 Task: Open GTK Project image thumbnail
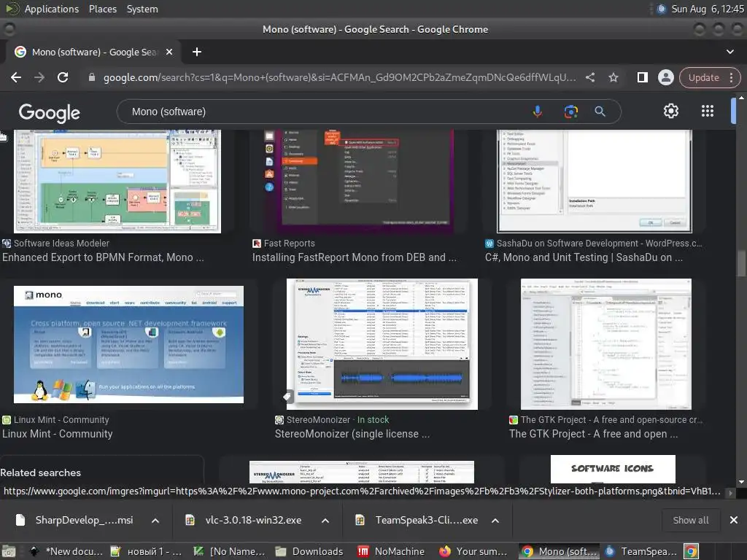(606, 344)
